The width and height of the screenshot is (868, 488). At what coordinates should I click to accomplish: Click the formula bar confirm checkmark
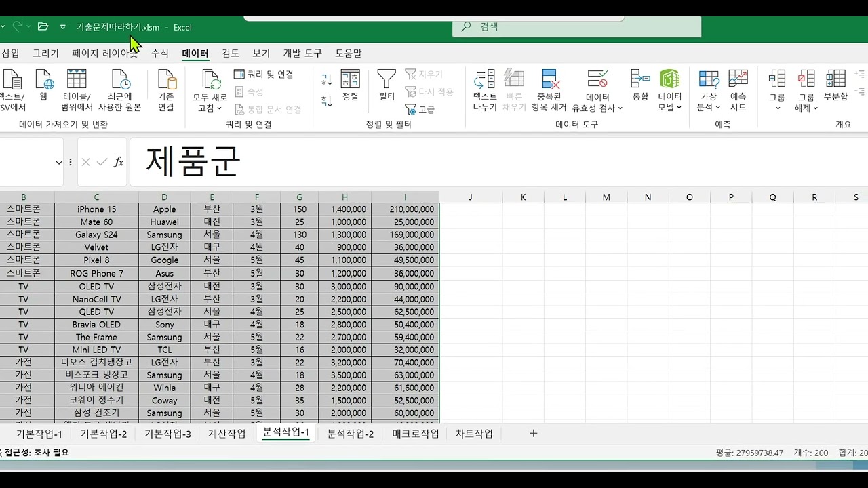[102, 162]
